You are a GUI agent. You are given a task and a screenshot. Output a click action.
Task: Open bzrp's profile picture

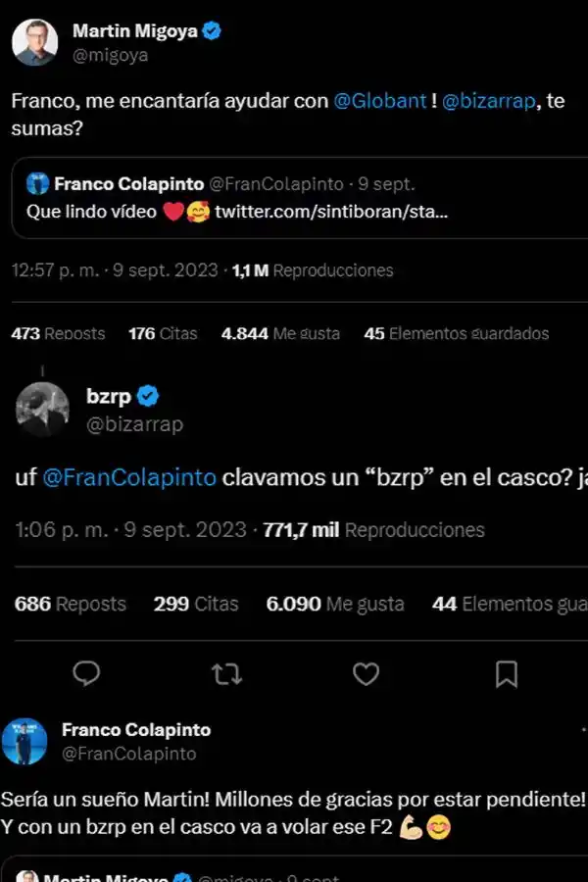(40, 408)
